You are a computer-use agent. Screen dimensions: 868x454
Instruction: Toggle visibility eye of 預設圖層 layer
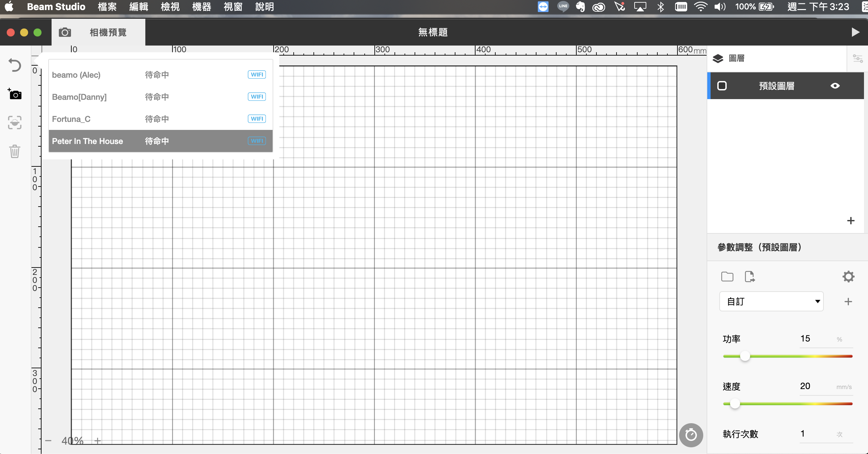[835, 86]
